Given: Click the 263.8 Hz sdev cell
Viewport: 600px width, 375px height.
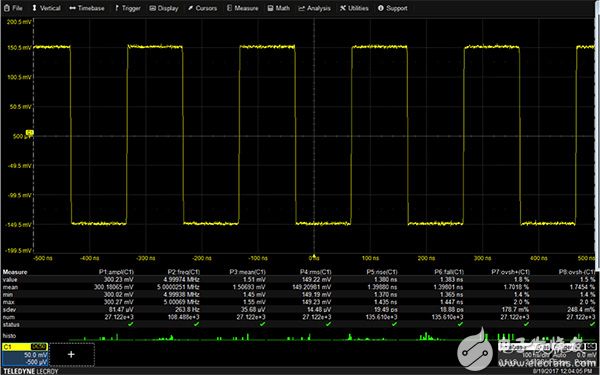Looking at the screenshot, I should [x=188, y=310].
